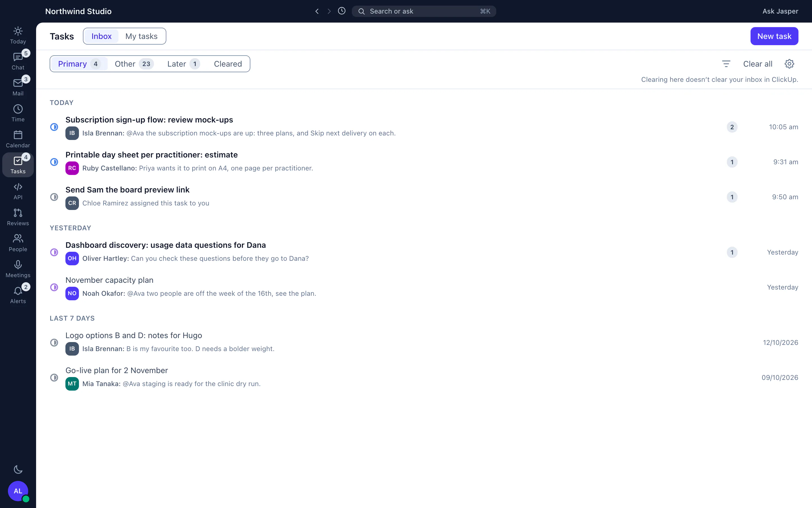Image resolution: width=812 pixels, height=508 pixels.
Task: Open inbox settings gear
Action: [789, 64]
